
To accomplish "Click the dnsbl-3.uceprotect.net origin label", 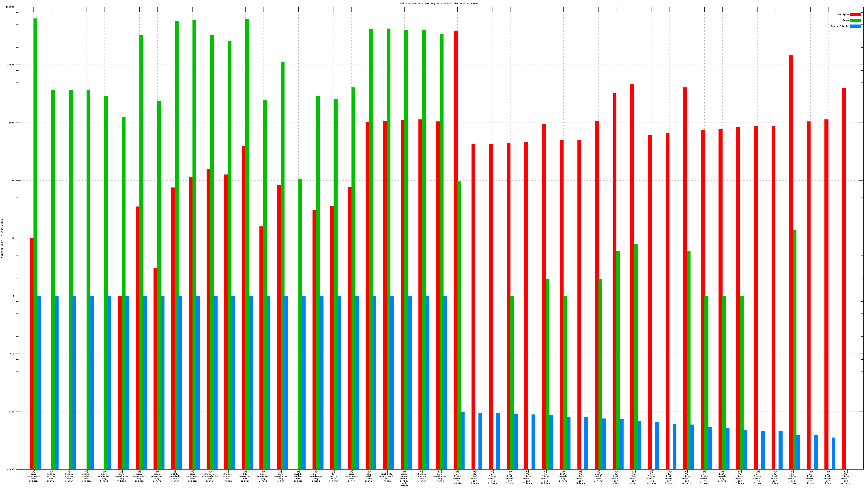I will pos(210,476).
